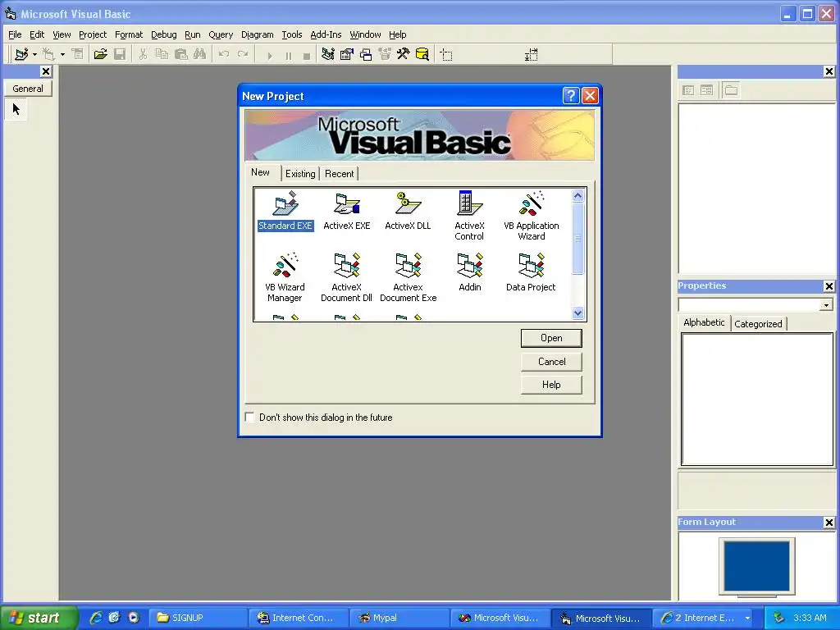Select Activex Document Exe project
Viewport: 840px width, 630px height.
click(408, 277)
